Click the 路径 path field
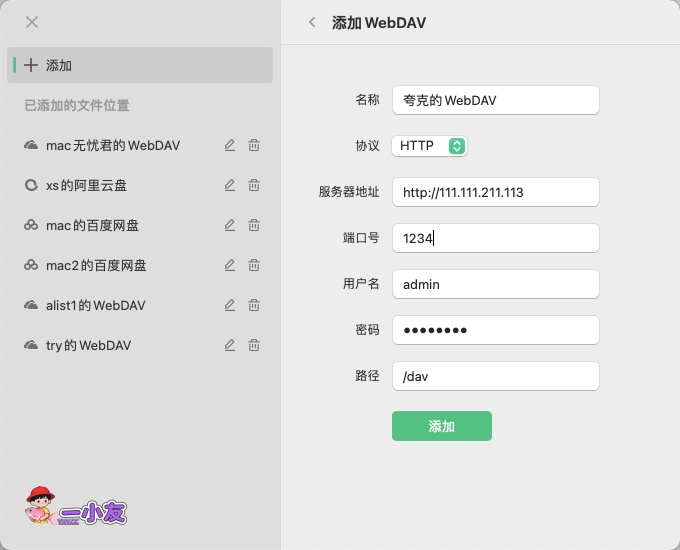 [x=495, y=376]
